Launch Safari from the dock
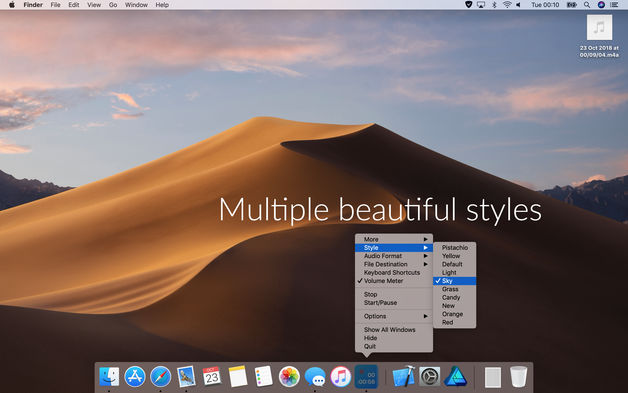628x393 pixels. pos(161,377)
